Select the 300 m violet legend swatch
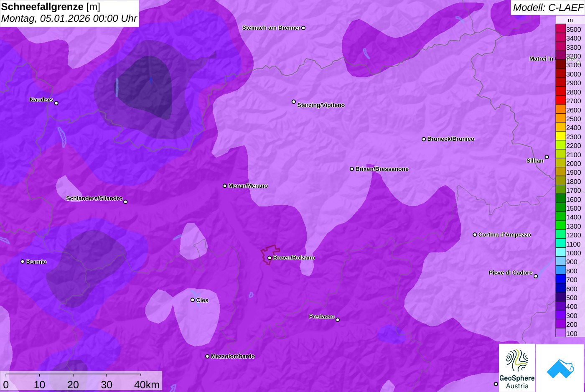The height and width of the screenshot is (392, 585). pos(561,315)
